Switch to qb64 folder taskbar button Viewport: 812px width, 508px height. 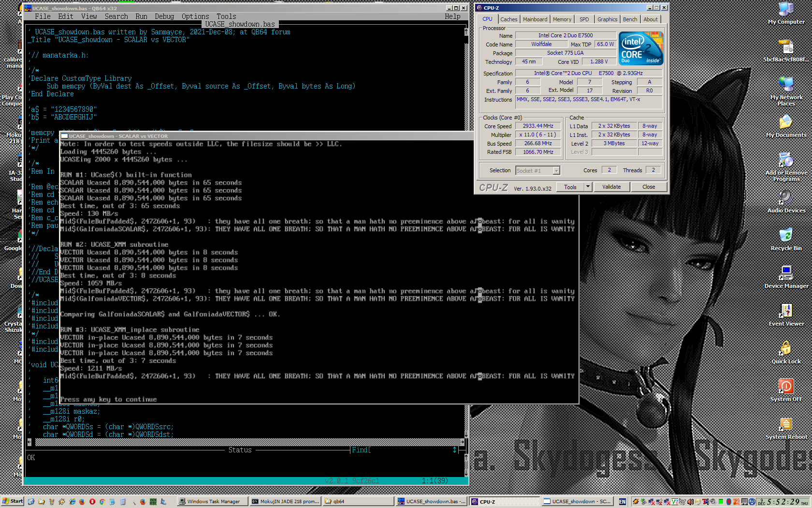tap(359, 501)
